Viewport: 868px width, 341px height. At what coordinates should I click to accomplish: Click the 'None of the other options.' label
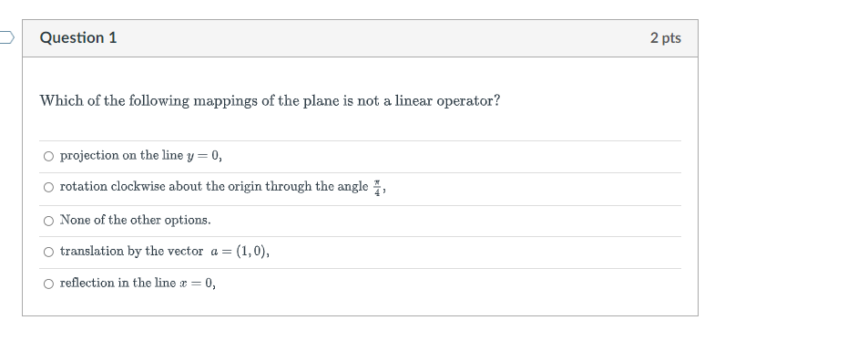pos(135,220)
